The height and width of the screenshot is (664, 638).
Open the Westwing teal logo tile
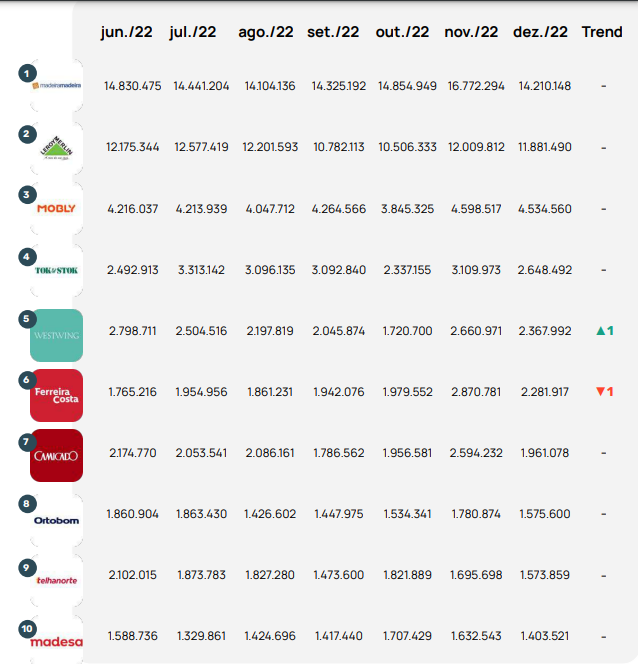(x=57, y=335)
